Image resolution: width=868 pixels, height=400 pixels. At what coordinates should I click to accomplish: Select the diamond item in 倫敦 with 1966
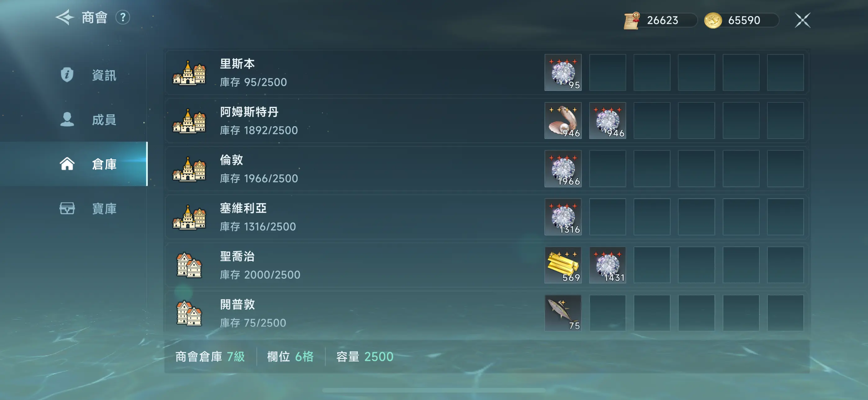coord(563,169)
